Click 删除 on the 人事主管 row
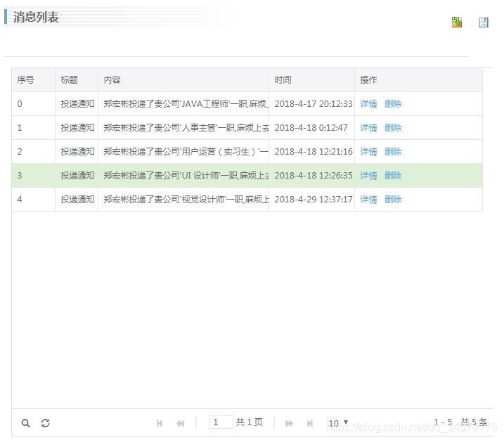Image resolution: width=504 pixels, height=440 pixels. point(393,128)
